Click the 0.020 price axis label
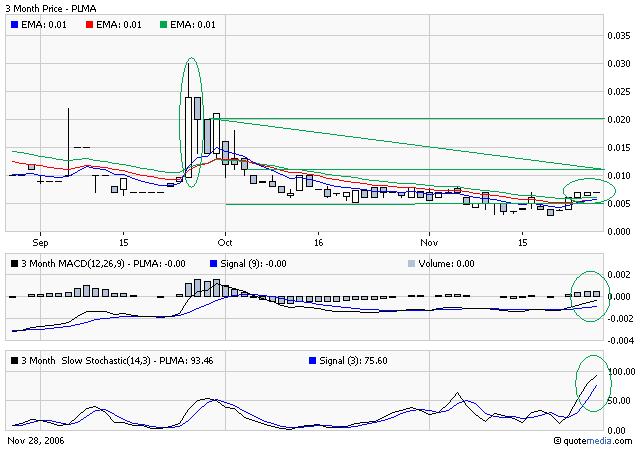This screenshot has height=450, width=640. pos(619,120)
